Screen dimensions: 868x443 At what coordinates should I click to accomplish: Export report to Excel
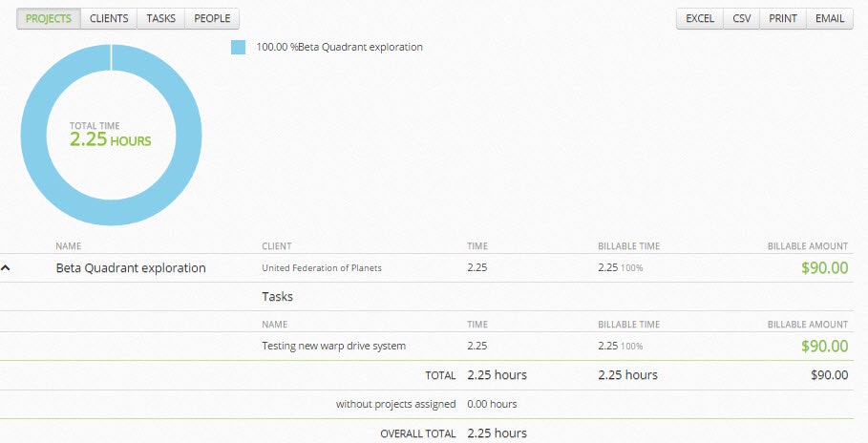click(700, 18)
